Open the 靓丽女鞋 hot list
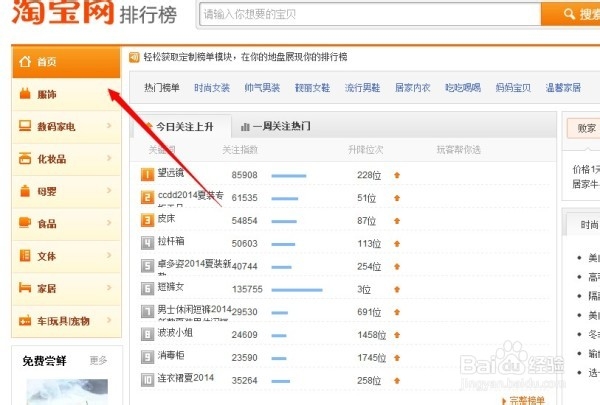The image size is (600, 405). click(x=312, y=88)
